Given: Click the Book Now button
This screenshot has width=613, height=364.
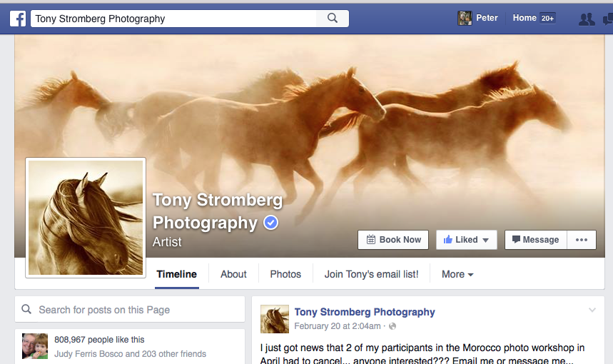Looking at the screenshot, I should point(393,240).
